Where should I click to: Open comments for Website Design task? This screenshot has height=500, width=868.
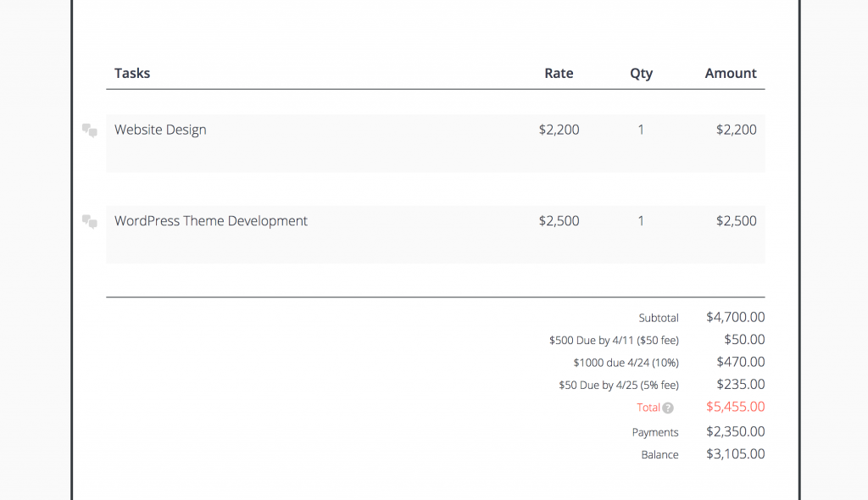pos(89,131)
